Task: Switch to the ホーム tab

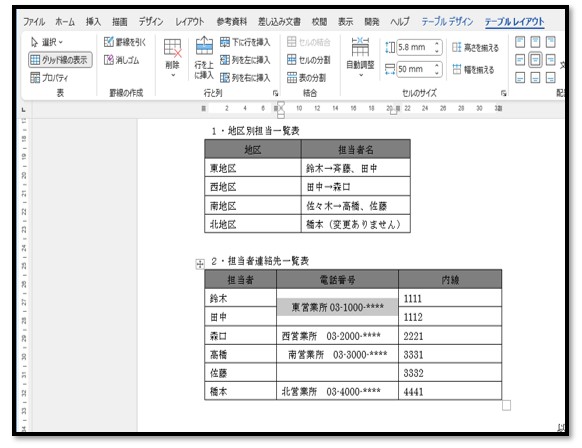Action: coord(65,22)
